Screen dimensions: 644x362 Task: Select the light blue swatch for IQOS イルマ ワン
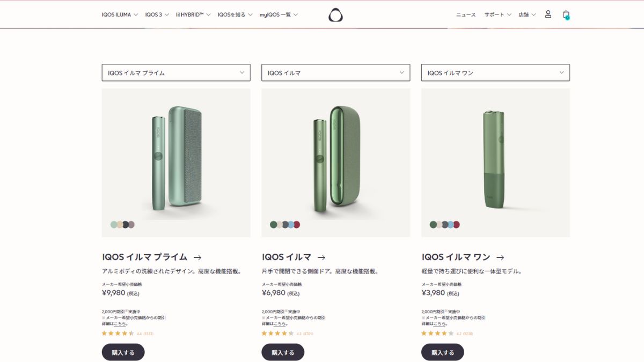click(x=451, y=225)
